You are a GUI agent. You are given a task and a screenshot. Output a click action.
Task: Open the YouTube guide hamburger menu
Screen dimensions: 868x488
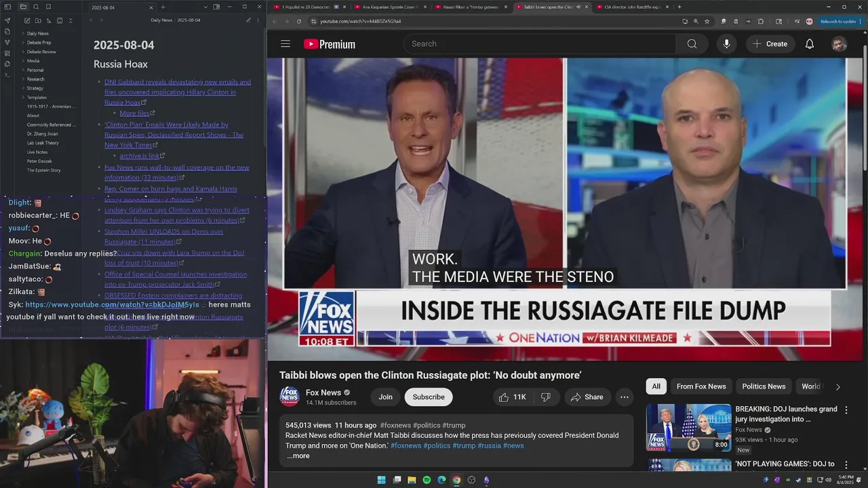tap(285, 44)
